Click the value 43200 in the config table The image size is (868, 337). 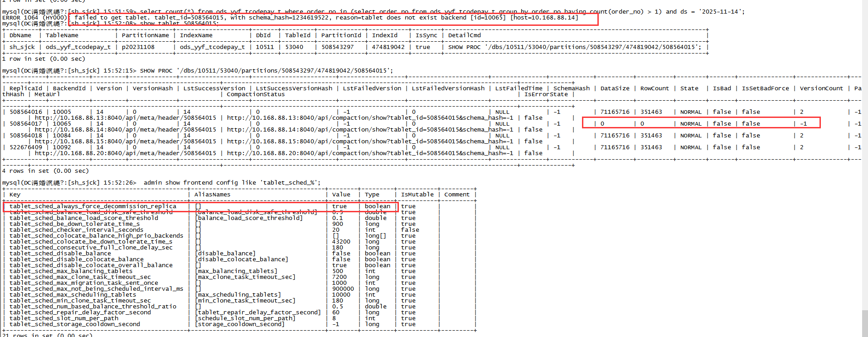click(341, 242)
